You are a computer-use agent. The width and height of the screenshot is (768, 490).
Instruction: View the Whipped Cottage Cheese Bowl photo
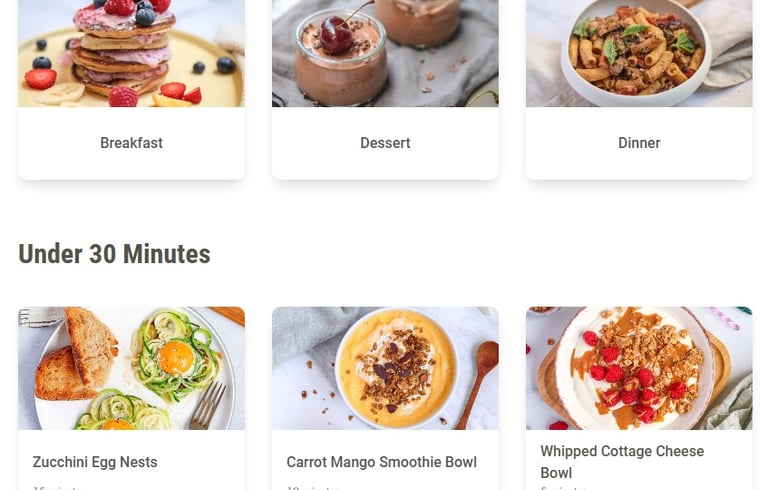(x=639, y=368)
